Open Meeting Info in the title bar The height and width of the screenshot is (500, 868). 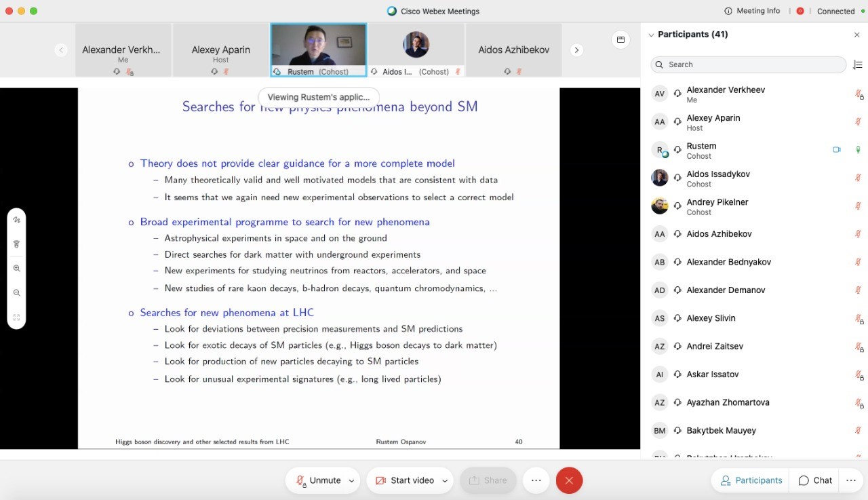click(752, 11)
